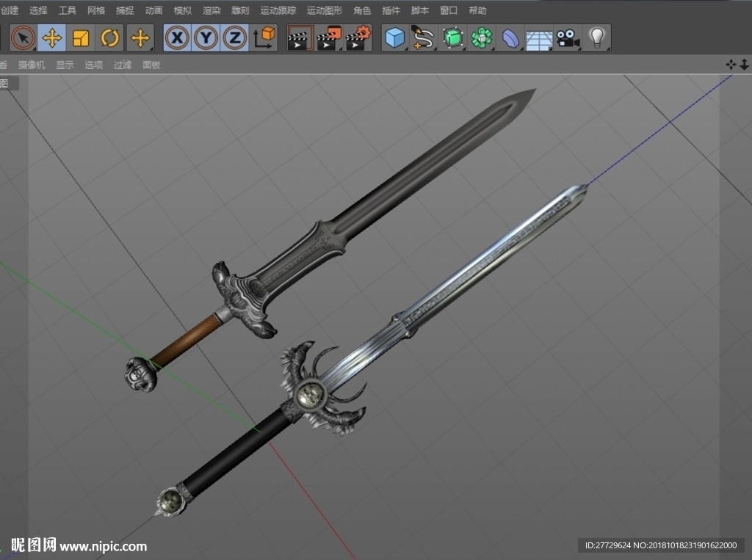Toggle Z axis lock
This screenshot has height=560, width=752.
(x=235, y=38)
